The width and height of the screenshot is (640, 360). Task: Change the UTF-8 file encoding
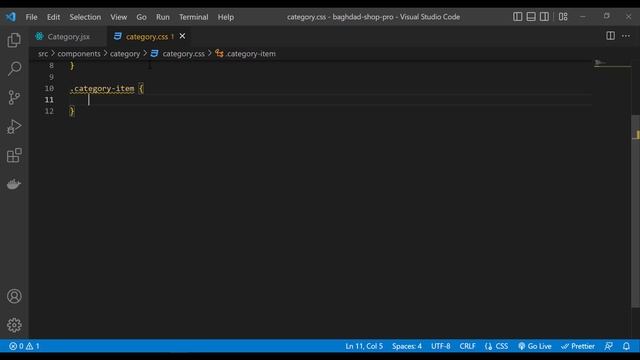point(440,346)
